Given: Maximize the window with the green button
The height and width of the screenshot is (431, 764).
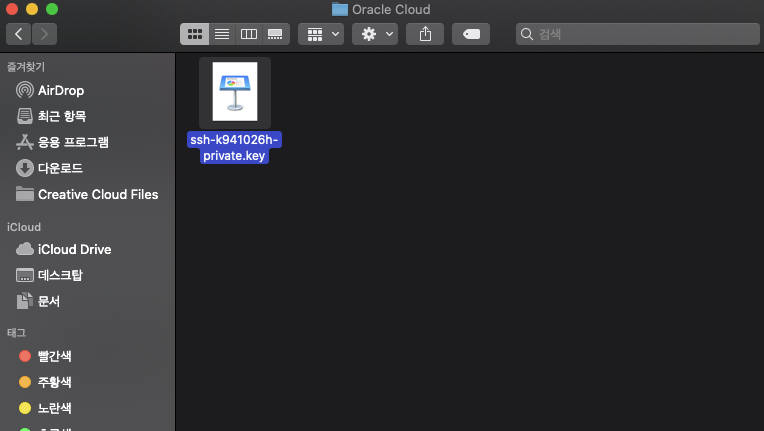Looking at the screenshot, I should [x=52, y=9].
